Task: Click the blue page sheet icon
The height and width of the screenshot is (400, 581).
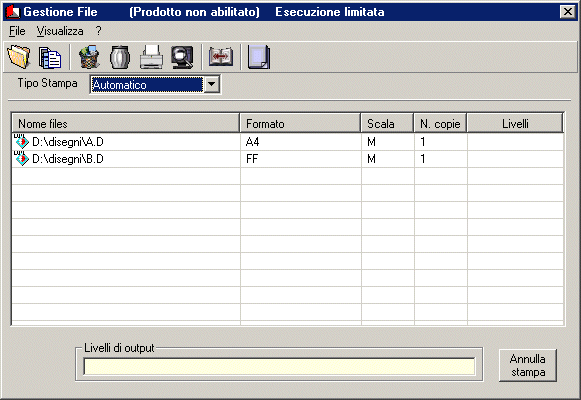Action: click(x=259, y=57)
